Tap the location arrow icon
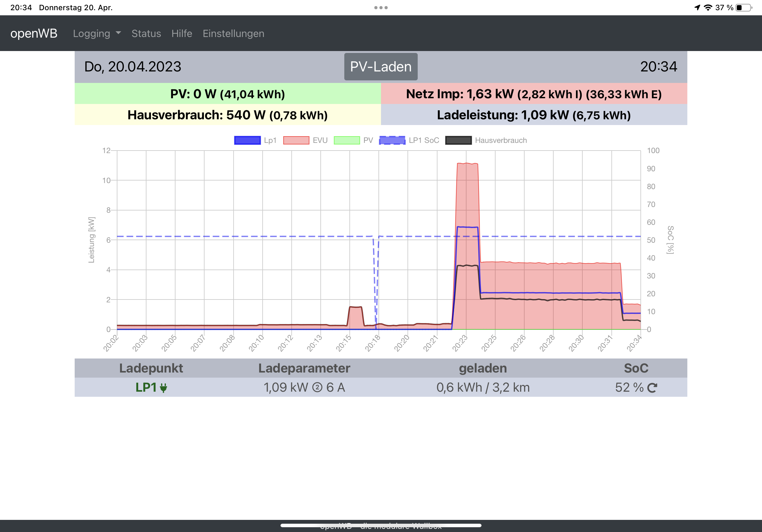Image resolution: width=762 pixels, height=532 pixels. click(697, 8)
